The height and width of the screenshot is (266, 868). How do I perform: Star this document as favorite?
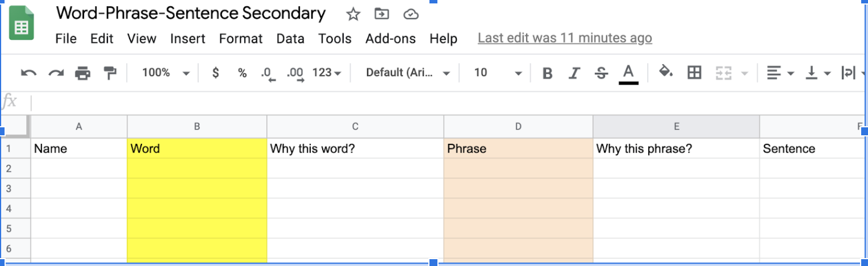point(353,15)
